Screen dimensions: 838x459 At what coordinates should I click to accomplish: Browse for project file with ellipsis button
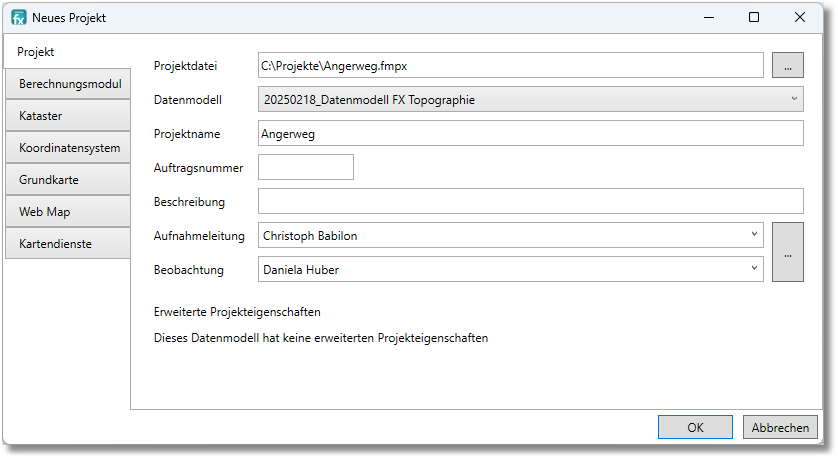tap(787, 66)
